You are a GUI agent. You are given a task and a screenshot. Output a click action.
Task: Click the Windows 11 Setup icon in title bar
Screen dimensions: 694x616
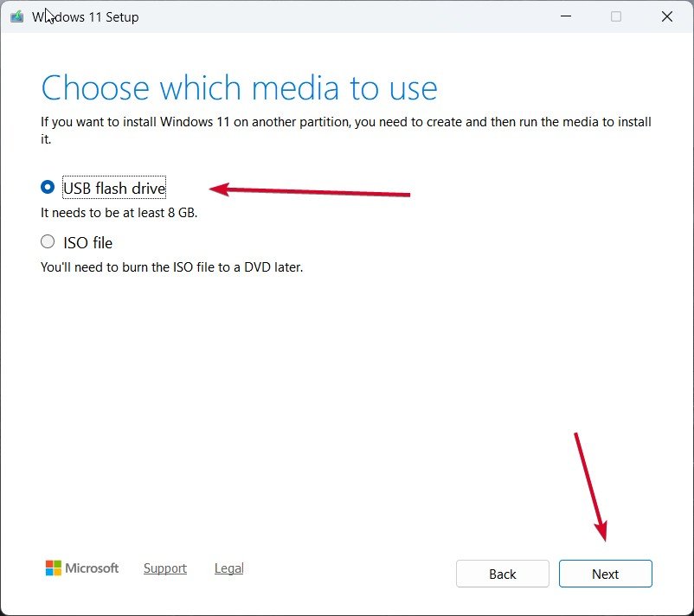17,16
